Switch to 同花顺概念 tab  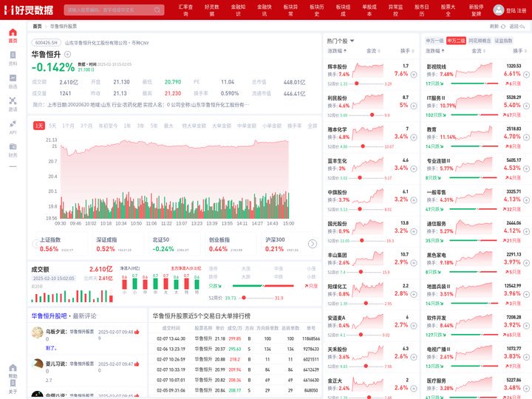[x=480, y=41]
